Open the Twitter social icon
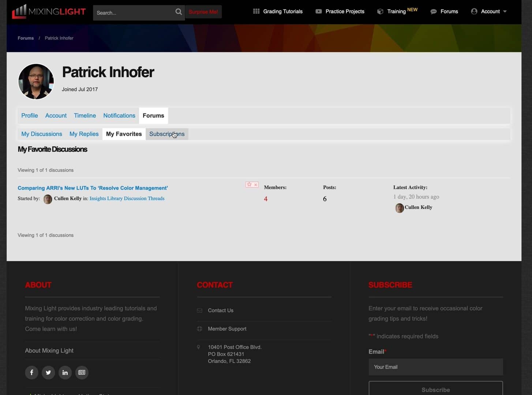Screen dimensions: 532x395 coord(48,372)
